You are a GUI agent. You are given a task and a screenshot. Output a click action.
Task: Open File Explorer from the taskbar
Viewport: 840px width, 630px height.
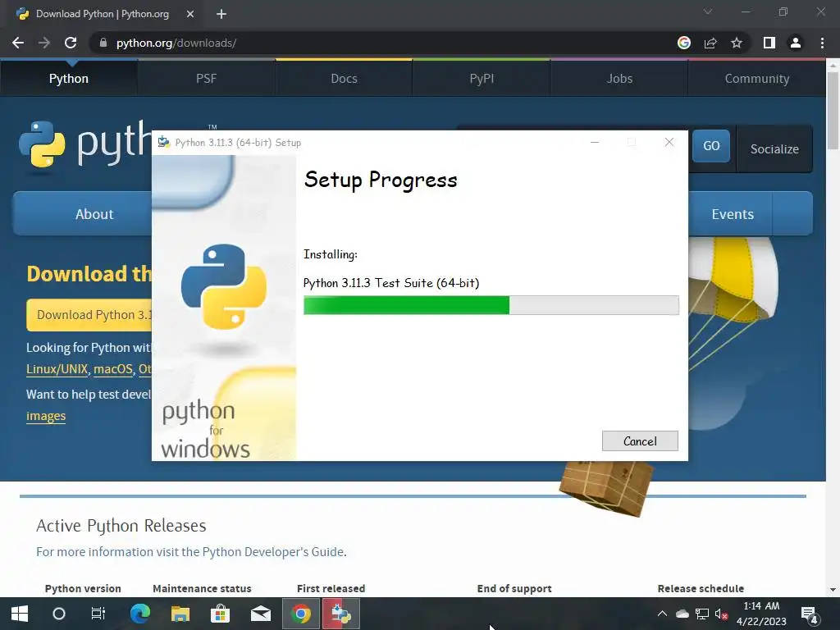pos(180,614)
